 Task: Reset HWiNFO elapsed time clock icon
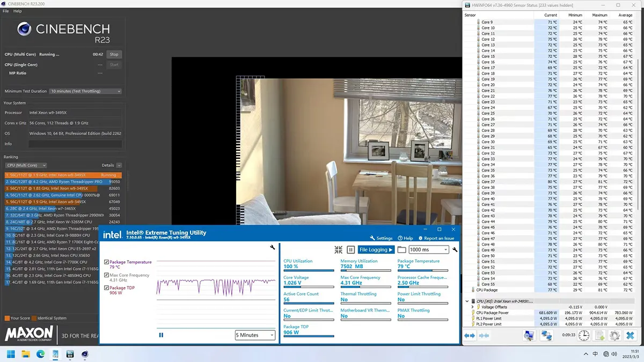point(584,335)
